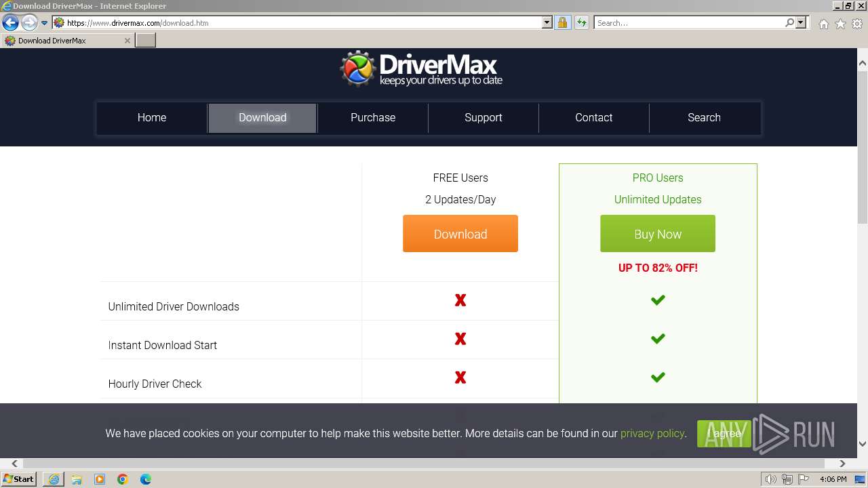
Task: Click the Instant Download Start row label
Action: click(x=163, y=346)
